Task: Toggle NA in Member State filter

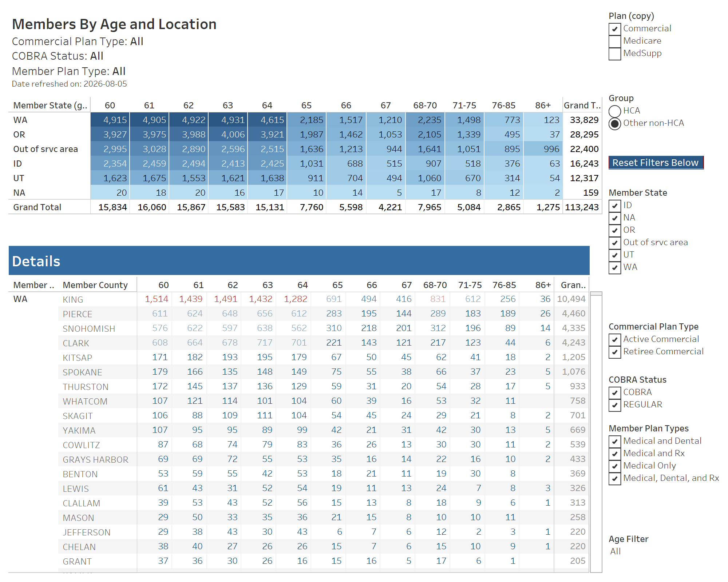Action: (x=615, y=218)
